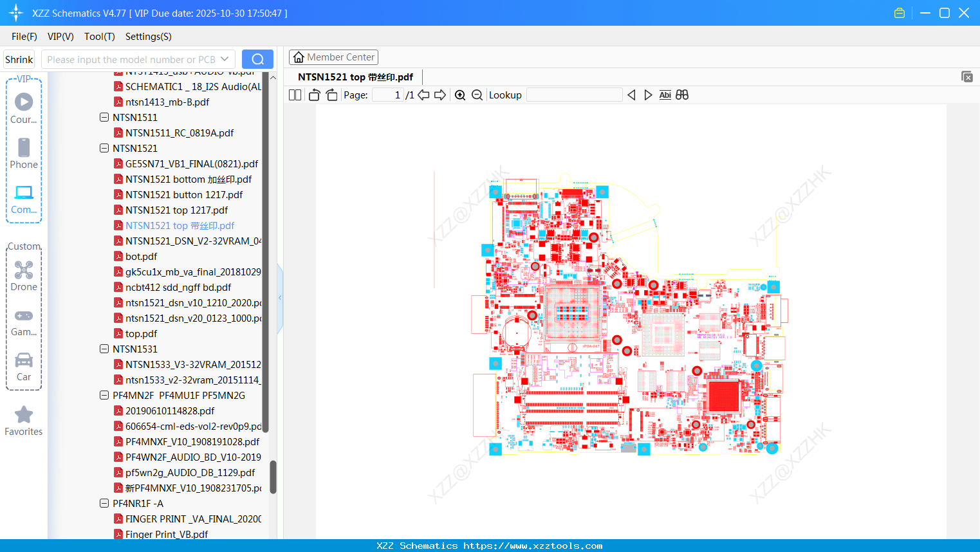
Task: Open the Game console category
Action: (x=24, y=322)
